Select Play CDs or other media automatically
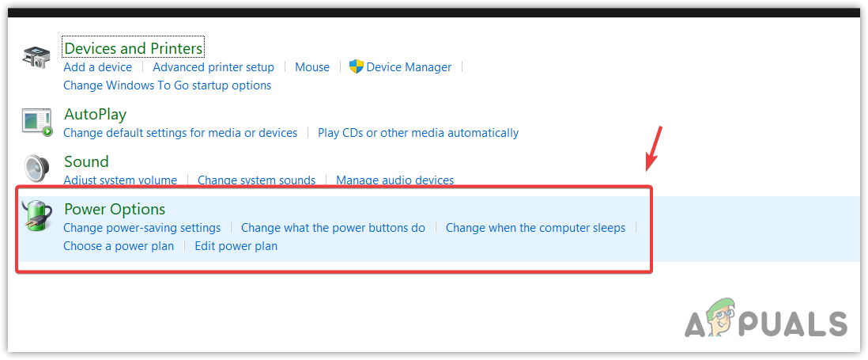868x360 pixels. [418, 133]
